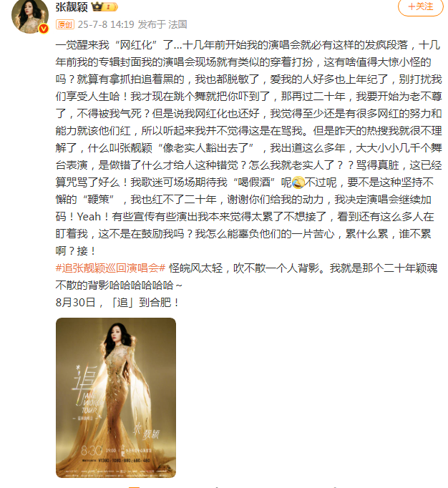The width and height of the screenshot is (448, 488).
Task: Click the 原创 original-post tag
Action: tap(64, 24)
